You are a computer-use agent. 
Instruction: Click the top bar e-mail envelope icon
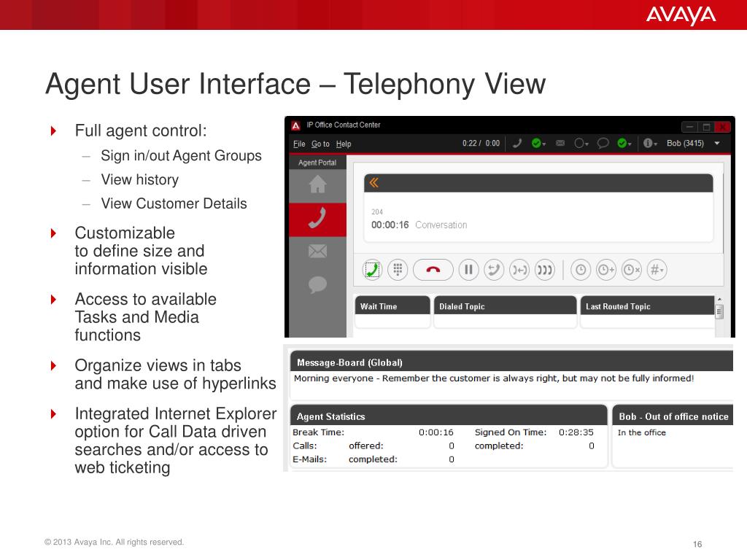coord(560,143)
